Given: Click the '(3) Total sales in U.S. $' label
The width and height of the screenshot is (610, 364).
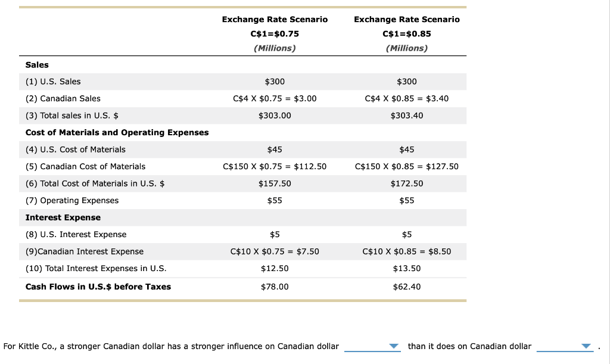Looking at the screenshot, I should (72, 115).
